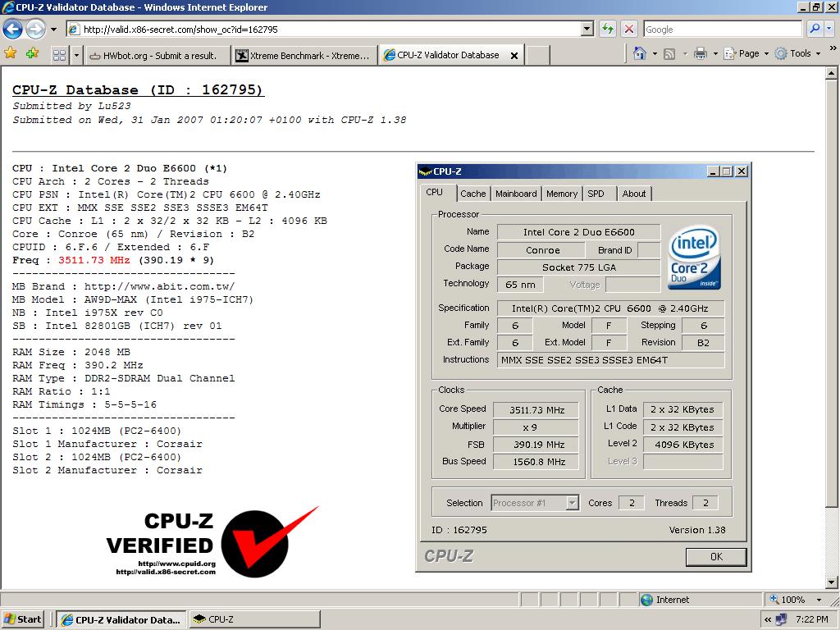The width and height of the screenshot is (840, 630).
Task: Click the search magnifier icon
Action: click(x=815, y=29)
